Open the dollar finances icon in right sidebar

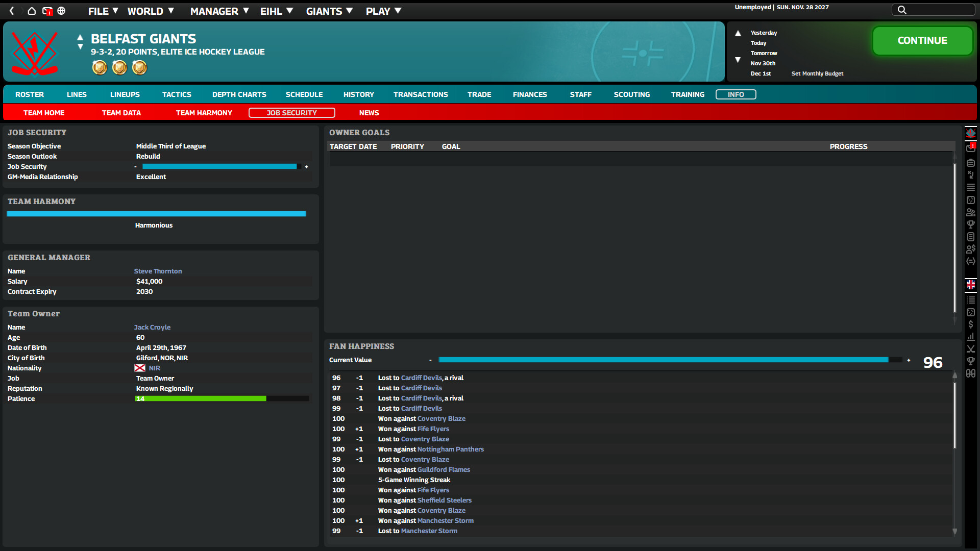[971, 324]
